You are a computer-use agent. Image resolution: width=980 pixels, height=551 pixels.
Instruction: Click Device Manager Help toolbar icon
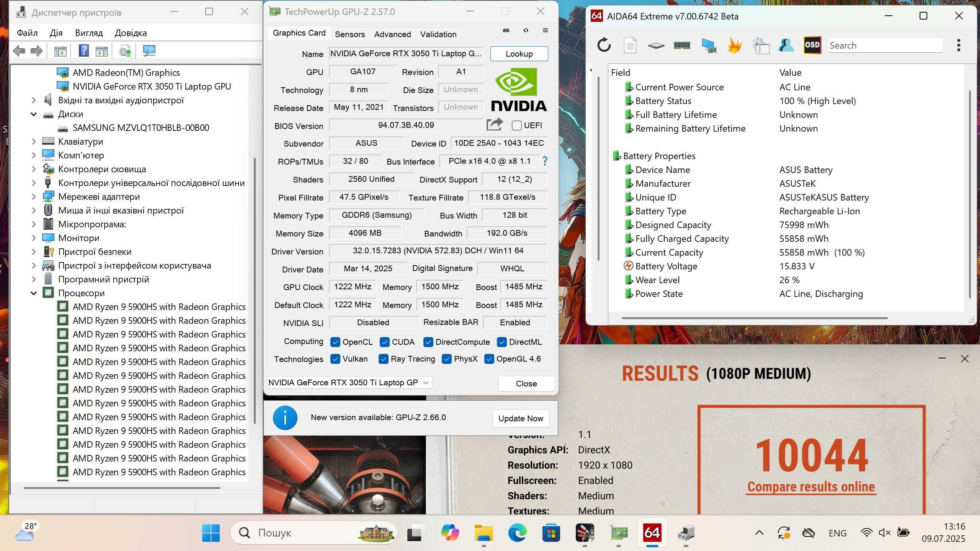tap(83, 51)
